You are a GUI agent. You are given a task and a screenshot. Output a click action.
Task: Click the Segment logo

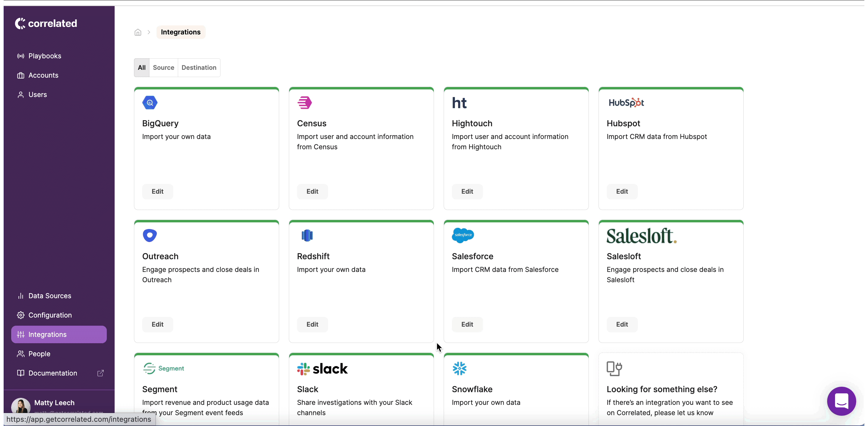click(x=163, y=369)
